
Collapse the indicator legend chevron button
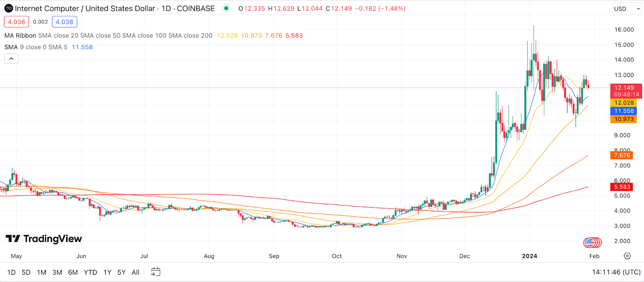[x=11, y=59]
